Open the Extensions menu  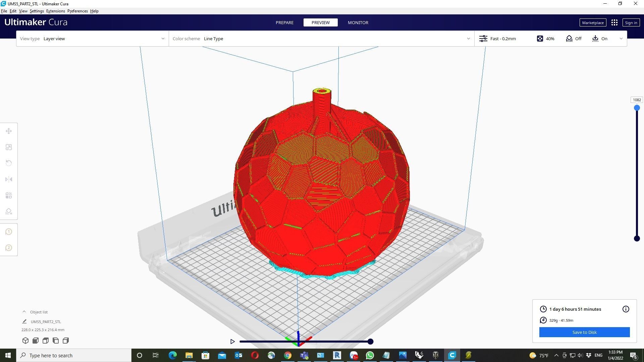coord(55,11)
